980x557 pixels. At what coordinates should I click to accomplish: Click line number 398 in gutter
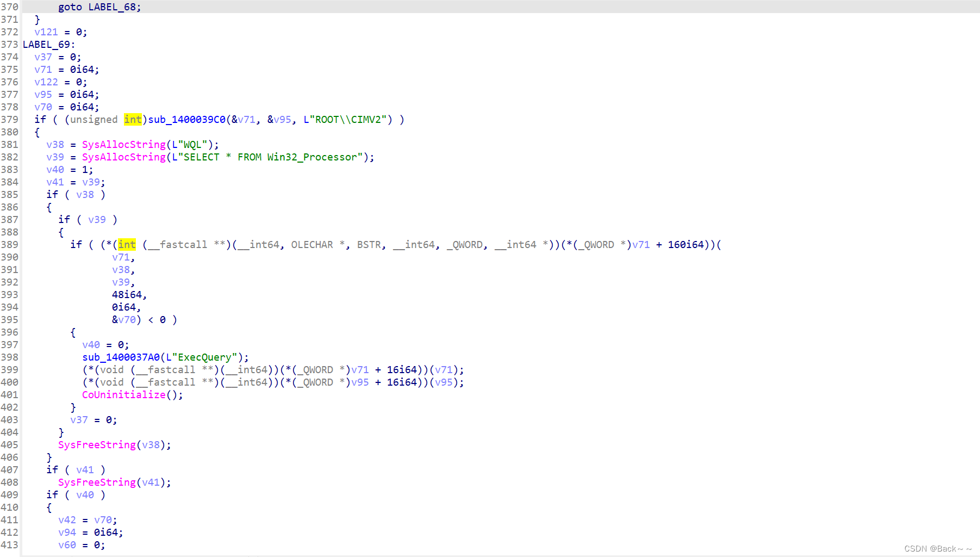pyautogui.click(x=10, y=357)
